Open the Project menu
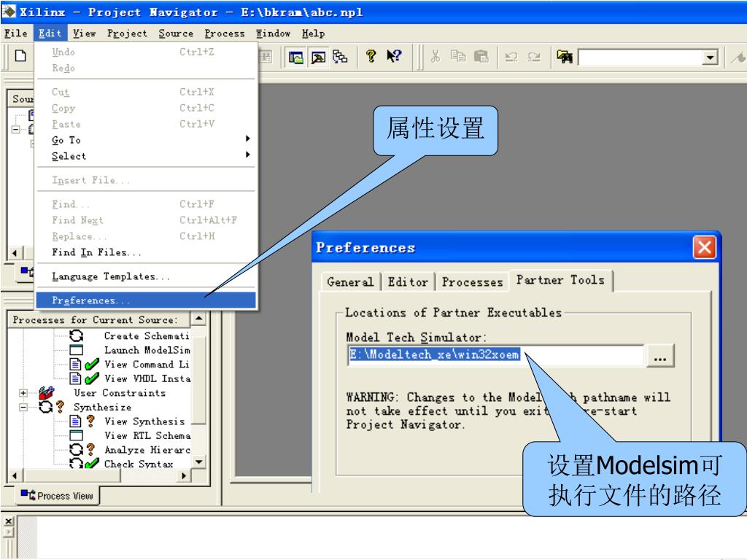Screen dimensions: 747x560 click(127, 34)
